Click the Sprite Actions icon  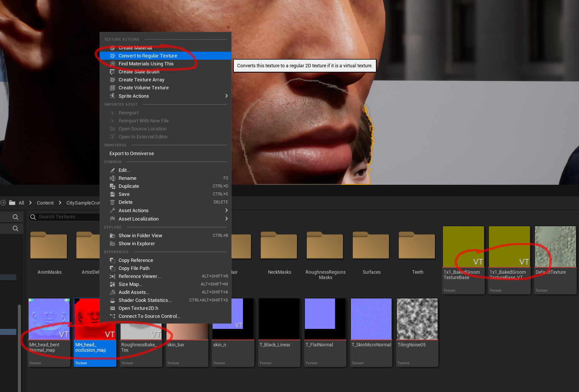pos(113,96)
